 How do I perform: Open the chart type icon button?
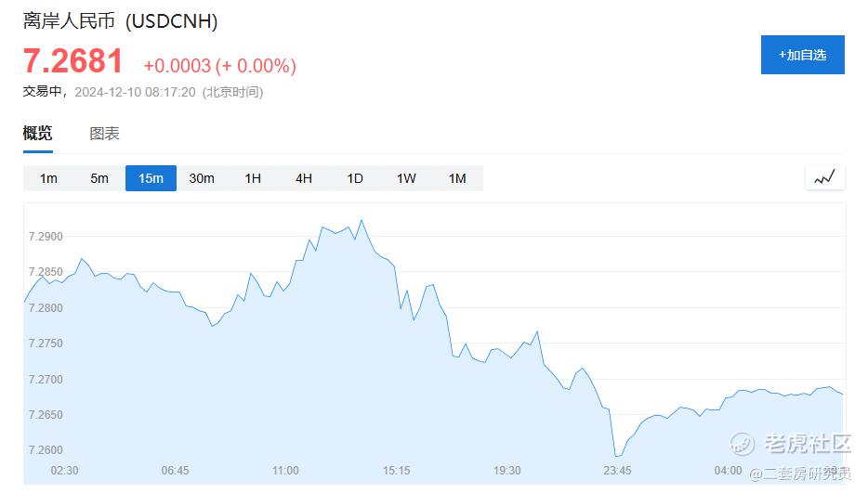tap(824, 177)
